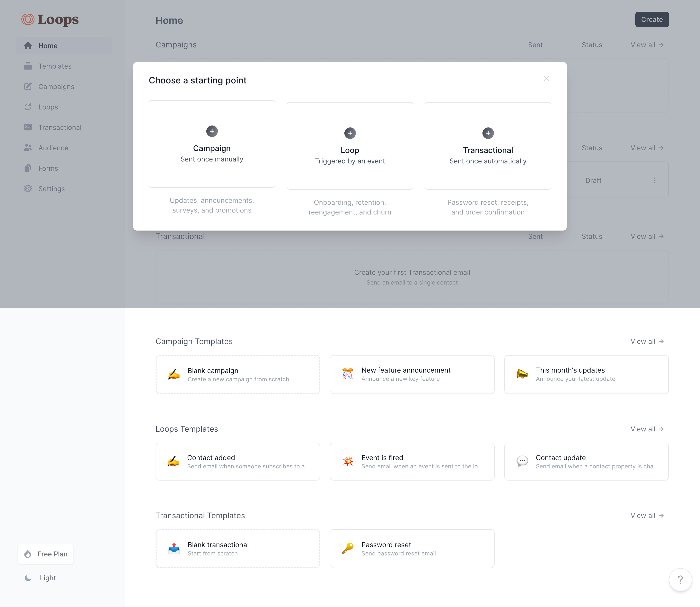This screenshot has height=607, width=700.
Task: Click the New feature announcement confetti icon
Action: [x=348, y=374]
